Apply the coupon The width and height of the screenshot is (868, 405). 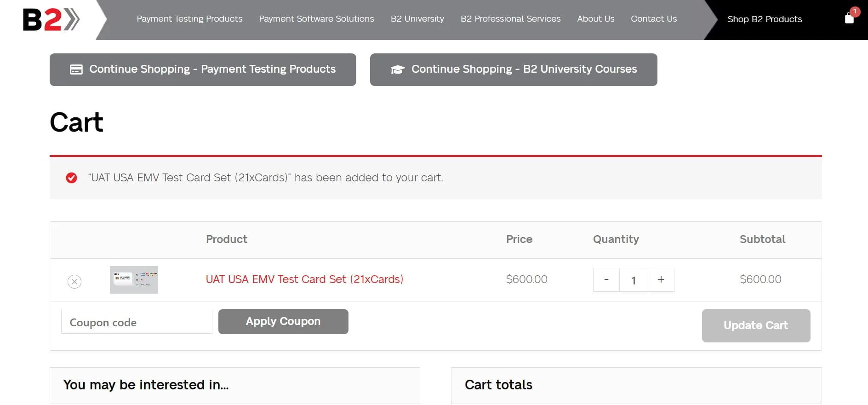283,322
